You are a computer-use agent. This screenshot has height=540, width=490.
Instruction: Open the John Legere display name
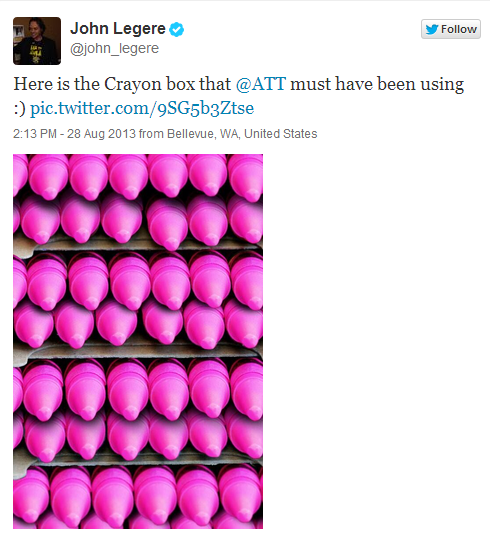pos(118,29)
